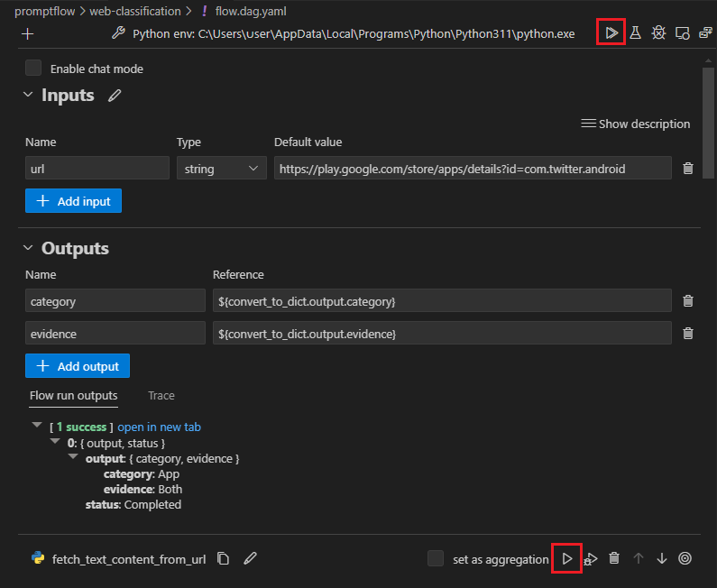
Task: Enable chat mode checkbox
Action: [x=33, y=69]
